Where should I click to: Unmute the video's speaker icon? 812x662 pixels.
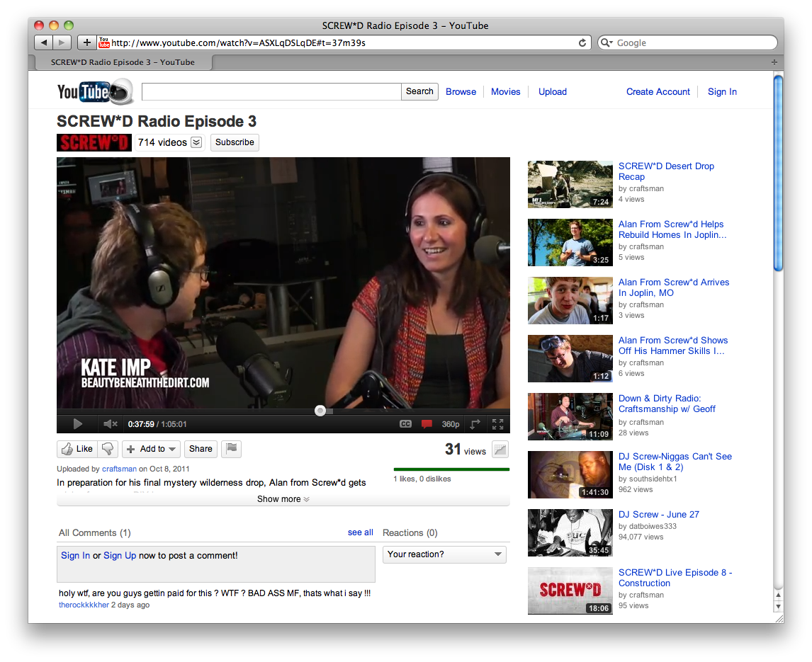tap(111, 424)
